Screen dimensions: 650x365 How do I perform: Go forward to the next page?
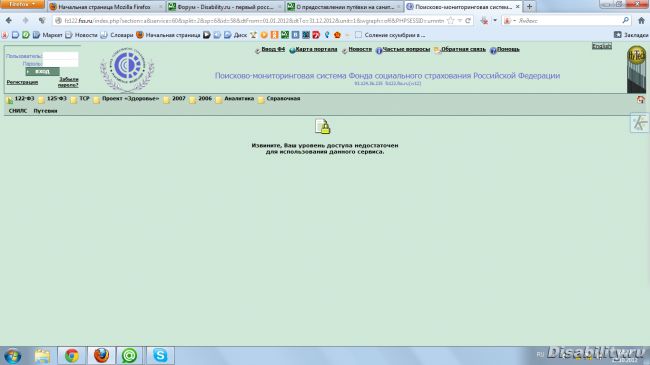tap(25, 20)
